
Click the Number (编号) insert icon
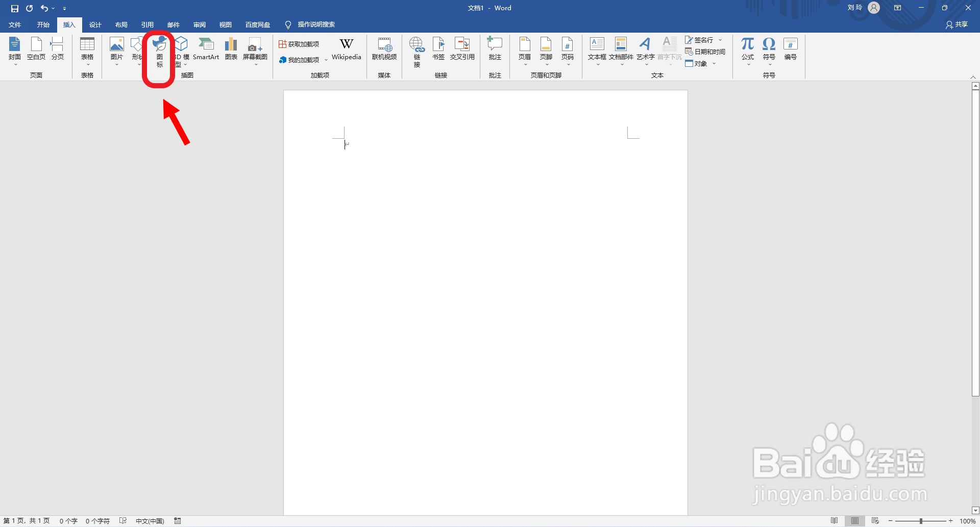point(791,49)
